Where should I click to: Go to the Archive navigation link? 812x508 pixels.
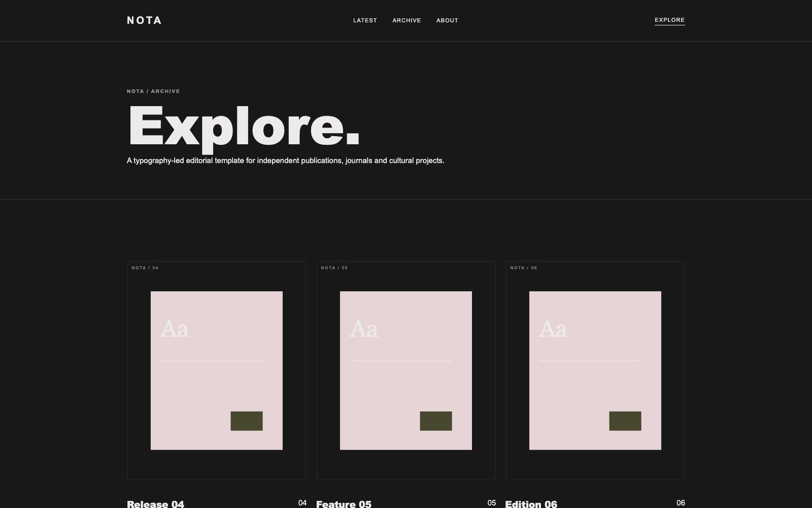coord(407,20)
